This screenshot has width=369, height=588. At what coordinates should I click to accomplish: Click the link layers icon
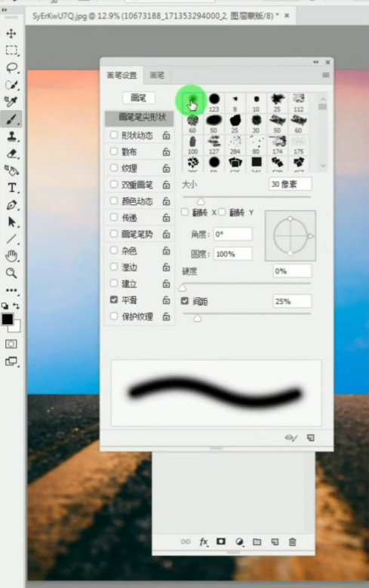[x=186, y=541]
